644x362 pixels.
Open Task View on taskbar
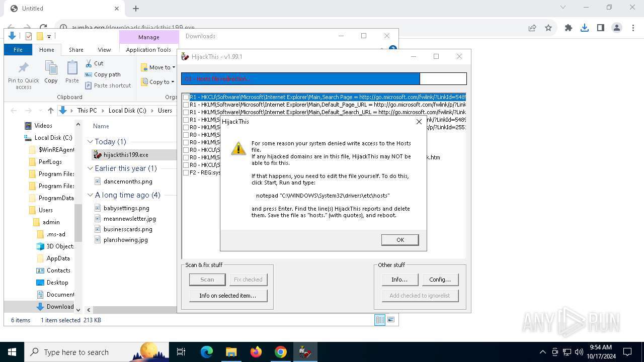[x=182, y=352]
